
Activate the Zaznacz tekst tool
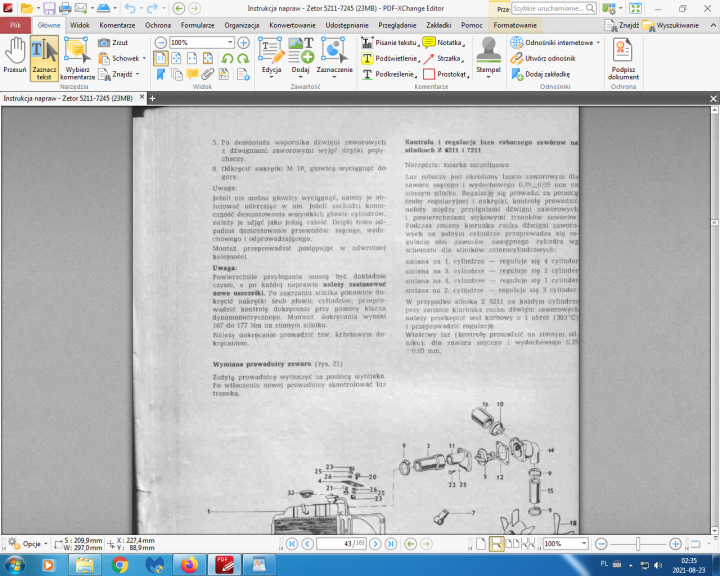(43, 57)
